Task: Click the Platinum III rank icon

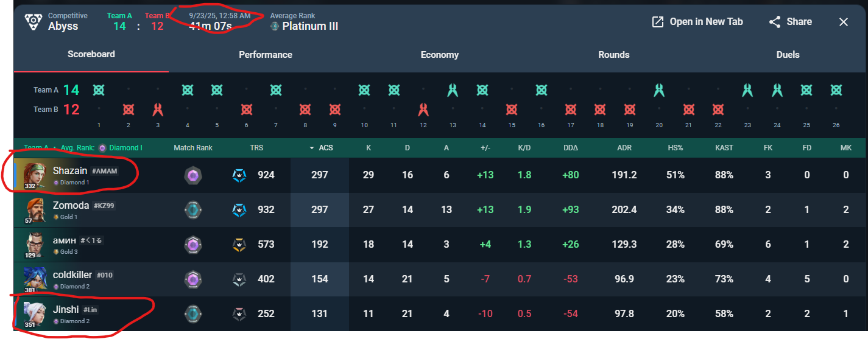Action: [x=275, y=26]
